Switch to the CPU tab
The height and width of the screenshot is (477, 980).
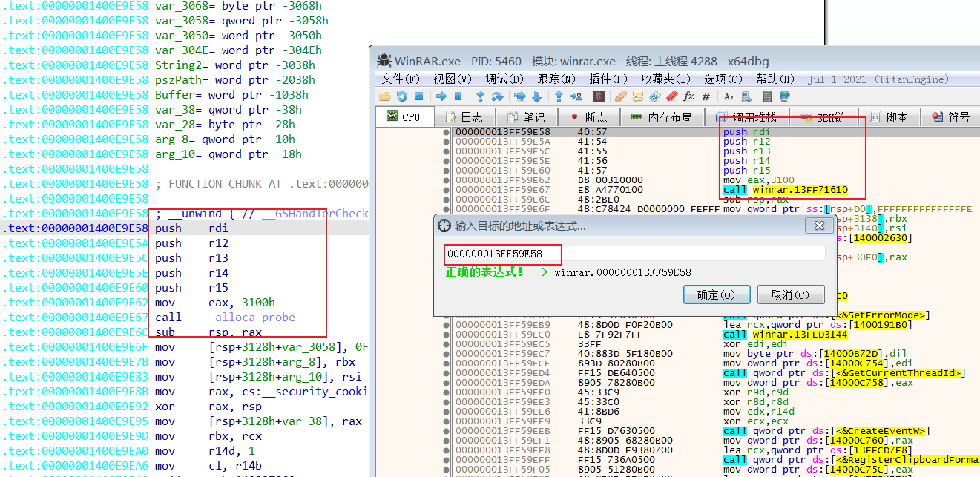coord(404,117)
